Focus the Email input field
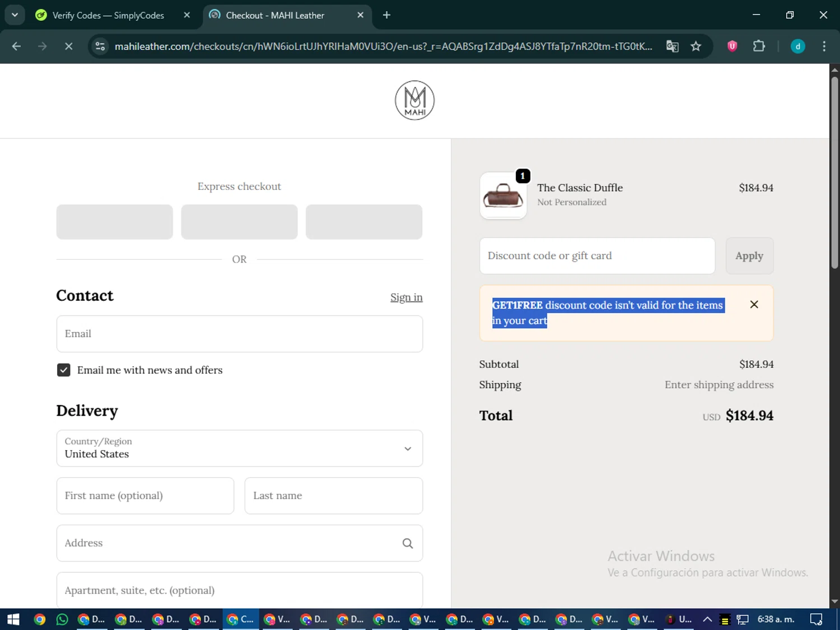The image size is (840, 630). [x=240, y=334]
